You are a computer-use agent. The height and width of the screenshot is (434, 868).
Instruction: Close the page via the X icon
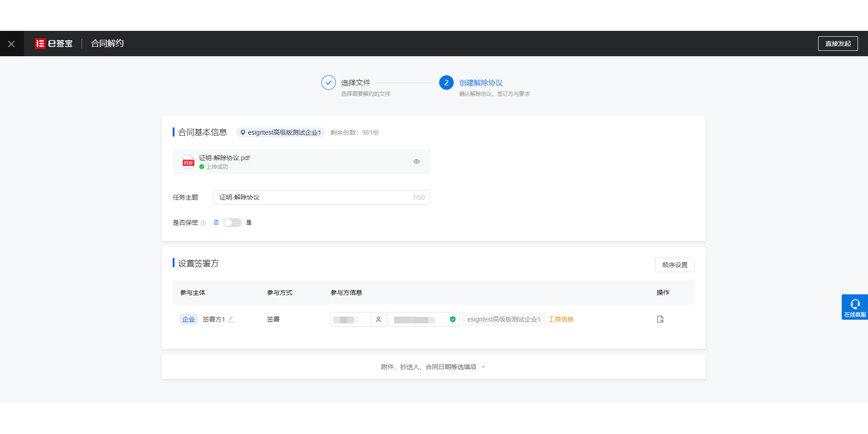tap(11, 43)
